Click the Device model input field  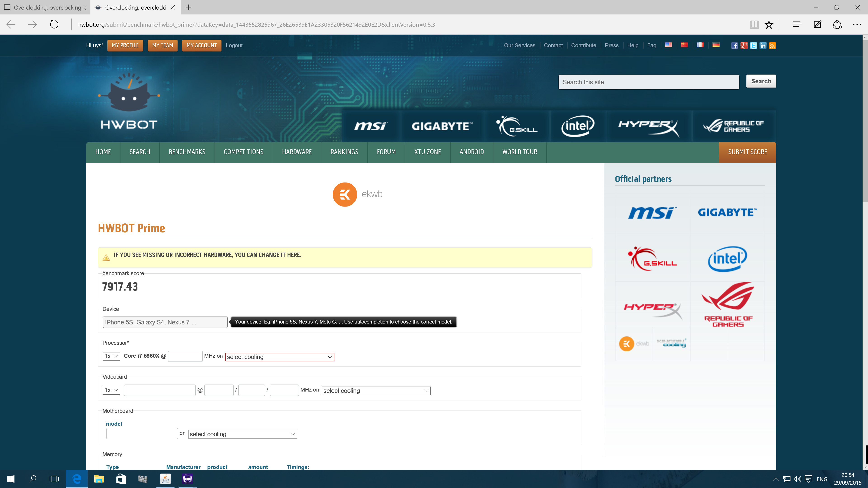(165, 322)
